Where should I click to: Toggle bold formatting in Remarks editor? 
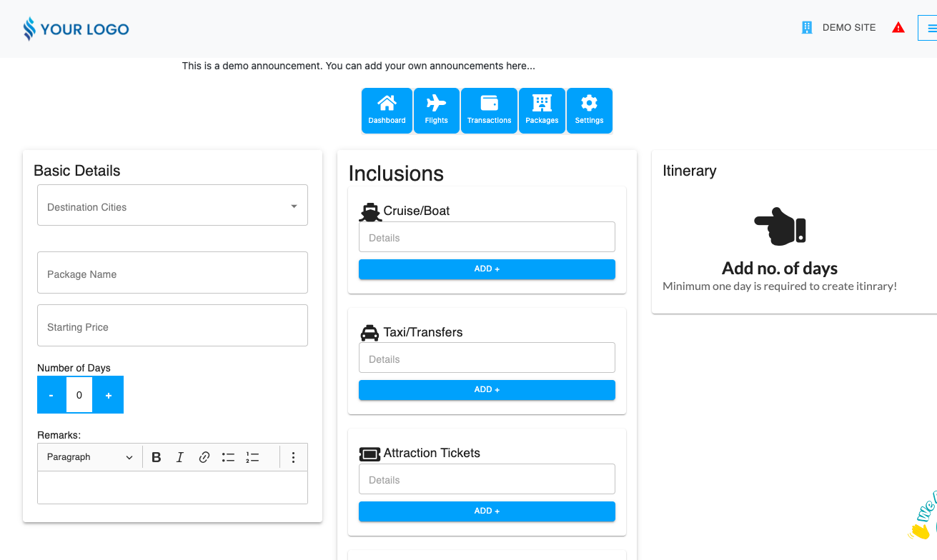tap(157, 457)
